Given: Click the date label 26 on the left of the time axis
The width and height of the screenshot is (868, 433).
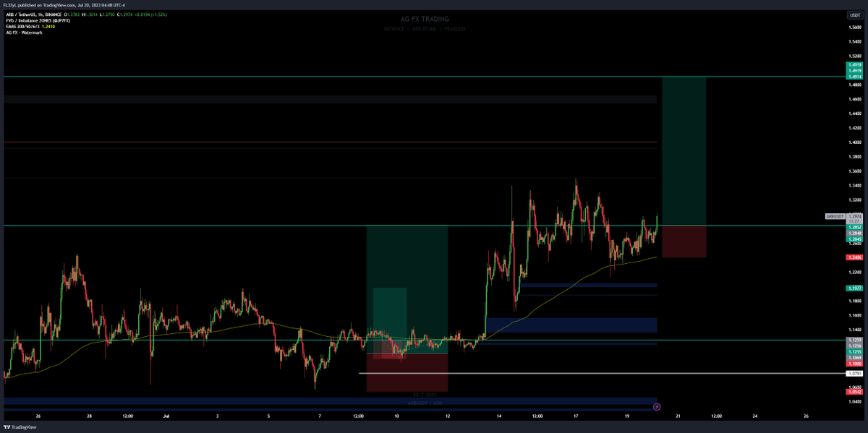Looking at the screenshot, I should (38, 416).
